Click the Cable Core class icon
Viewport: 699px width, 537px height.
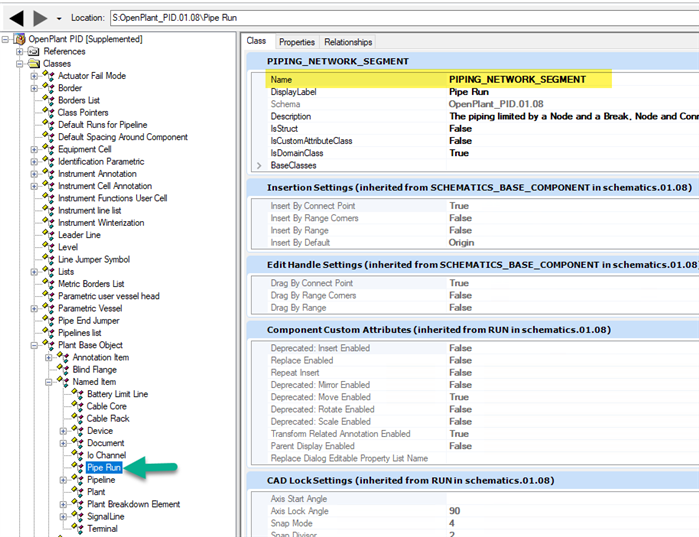coord(78,406)
